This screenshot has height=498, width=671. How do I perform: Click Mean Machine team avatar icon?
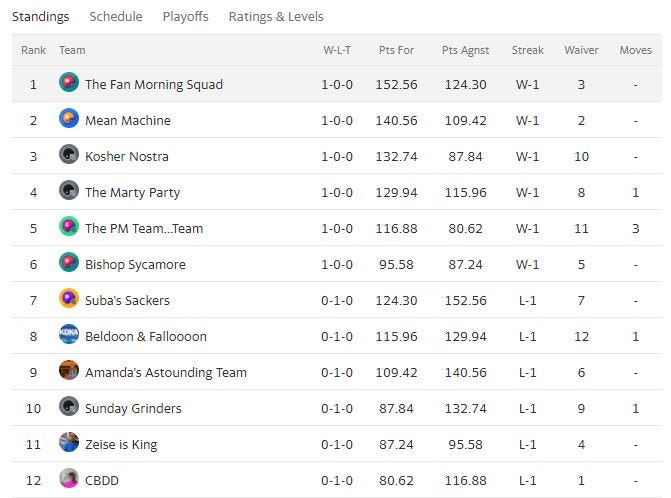coord(69,120)
